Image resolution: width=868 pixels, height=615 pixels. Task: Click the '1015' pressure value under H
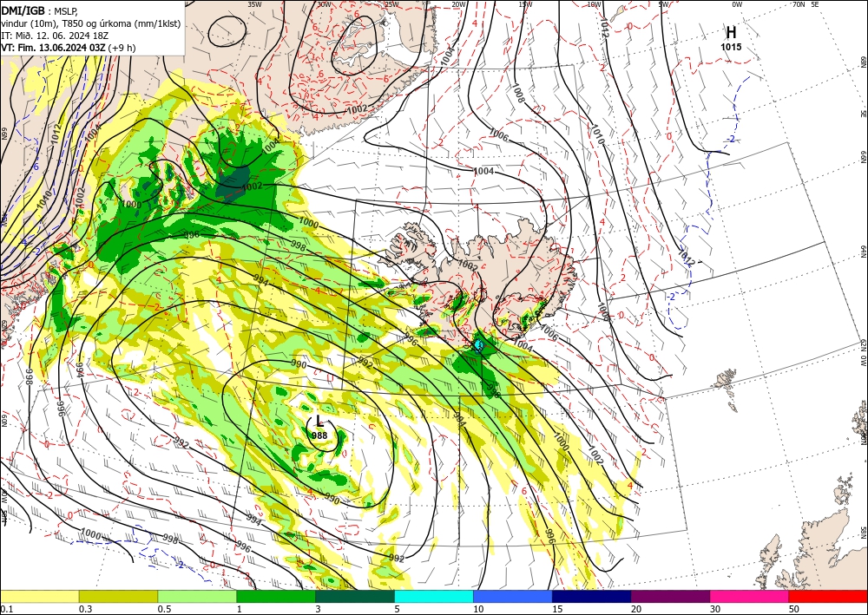731,47
